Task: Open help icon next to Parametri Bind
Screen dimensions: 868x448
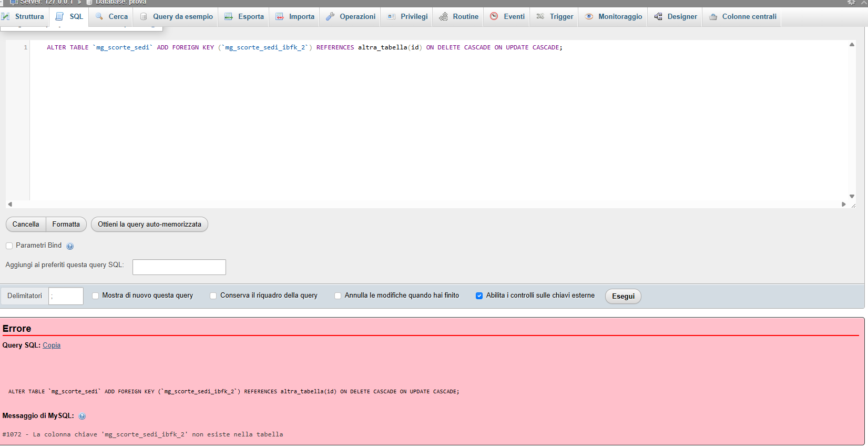Action: click(70, 246)
